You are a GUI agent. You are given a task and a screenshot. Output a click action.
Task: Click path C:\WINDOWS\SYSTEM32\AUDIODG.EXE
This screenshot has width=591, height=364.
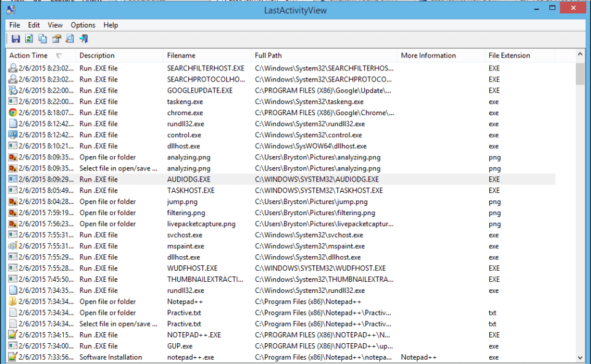point(316,180)
